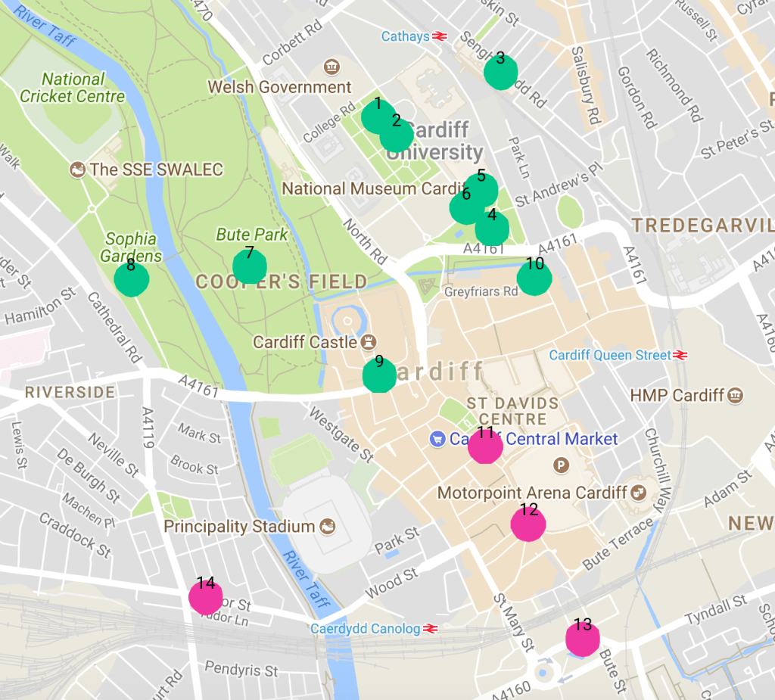Select the parking P icon
The width and height of the screenshot is (775, 700).
coord(561,465)
